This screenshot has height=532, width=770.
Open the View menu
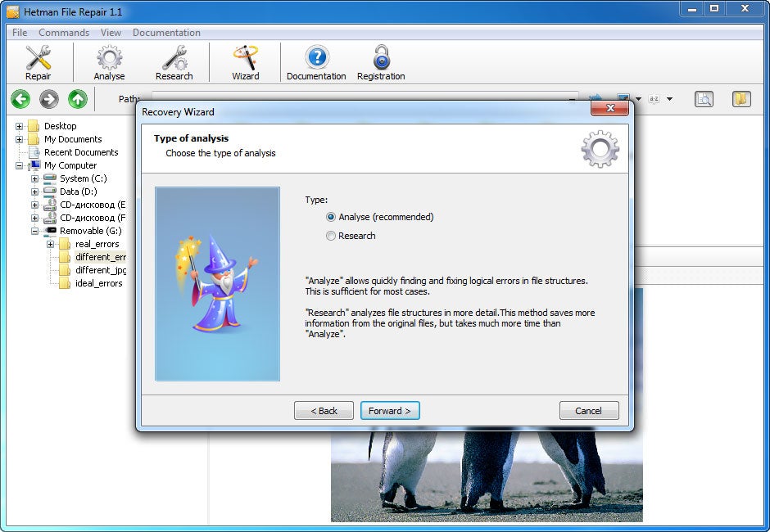tap(111, 33)
